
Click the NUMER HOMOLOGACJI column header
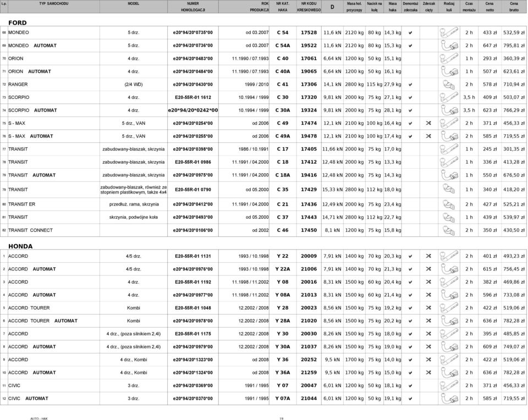pos(193,7)
